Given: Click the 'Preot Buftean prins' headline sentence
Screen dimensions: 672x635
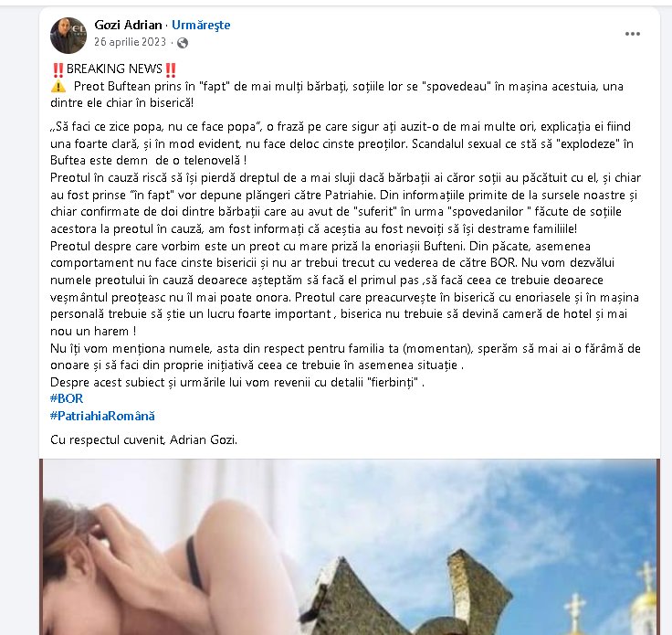Looking at the screenshot, I should coord(337,95).
